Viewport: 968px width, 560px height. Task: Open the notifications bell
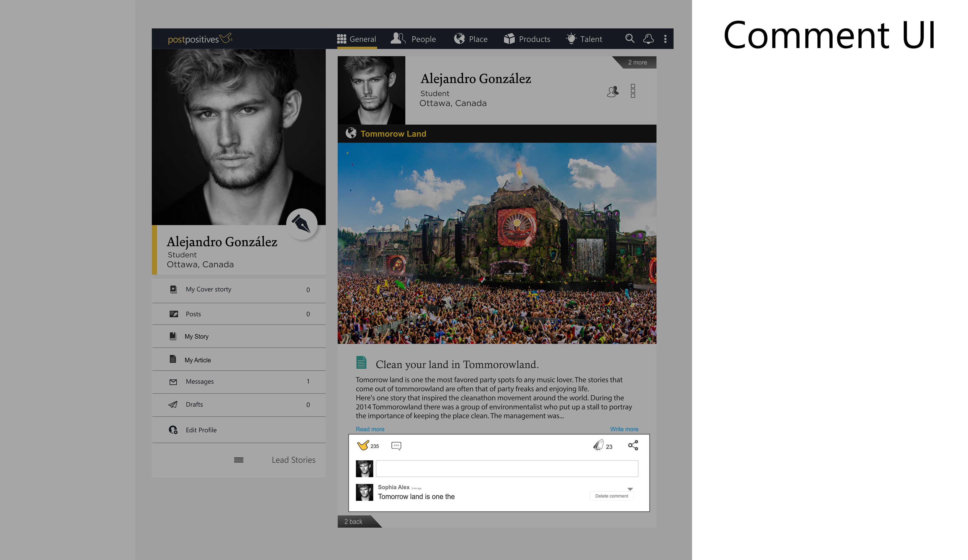click(648, 38)
